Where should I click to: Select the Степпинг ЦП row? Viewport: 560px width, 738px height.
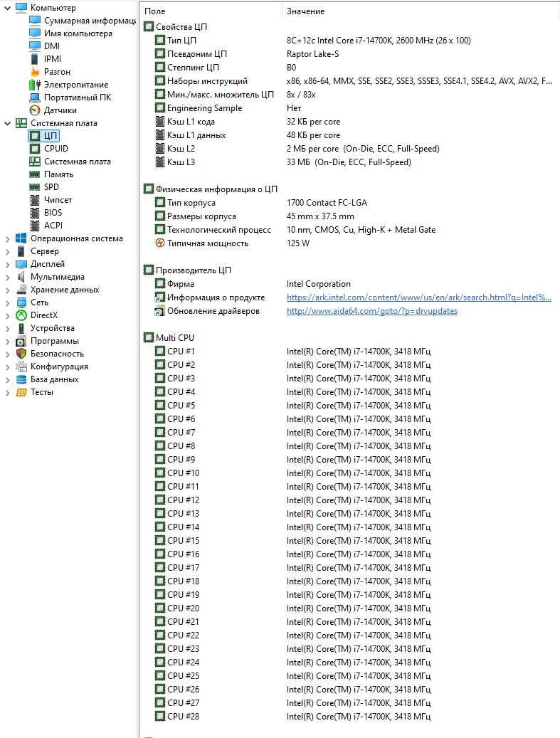[x=351, y=68]
